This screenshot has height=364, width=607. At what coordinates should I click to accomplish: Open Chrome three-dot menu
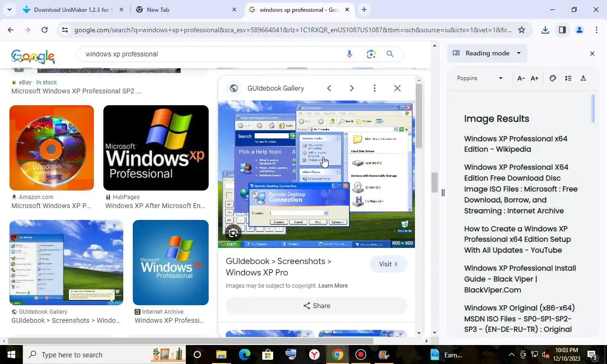coord(597,30)
